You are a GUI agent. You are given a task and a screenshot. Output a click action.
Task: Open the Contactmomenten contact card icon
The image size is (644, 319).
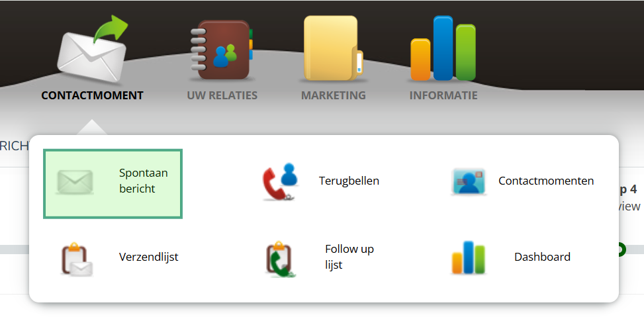(468, 181)
